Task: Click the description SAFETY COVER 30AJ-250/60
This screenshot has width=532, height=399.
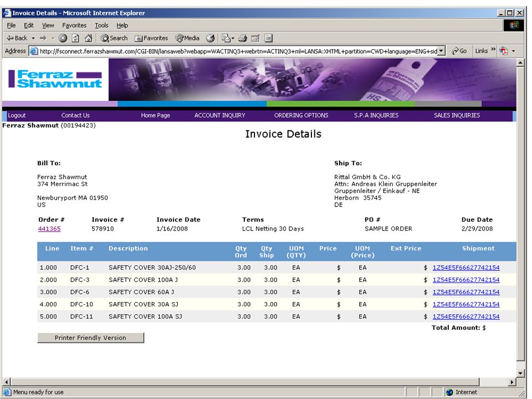Action: click(152, 268)
